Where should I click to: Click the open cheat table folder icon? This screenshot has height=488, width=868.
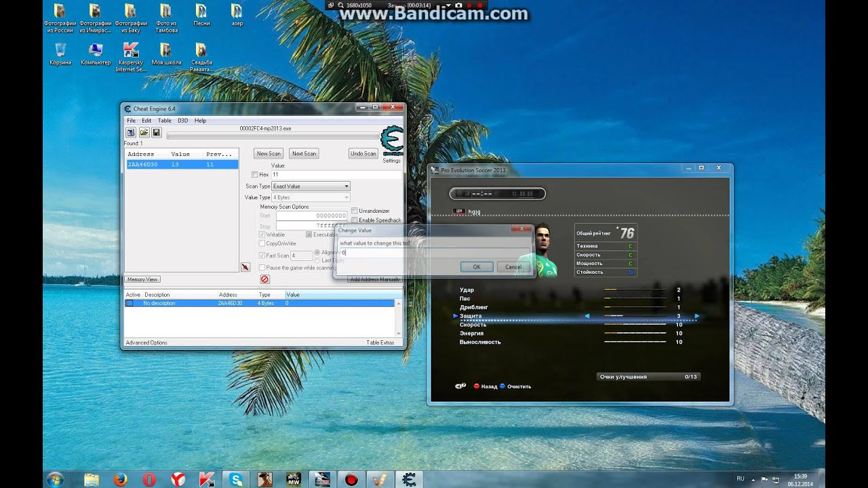pyautogui.click(x=144, y=132)
